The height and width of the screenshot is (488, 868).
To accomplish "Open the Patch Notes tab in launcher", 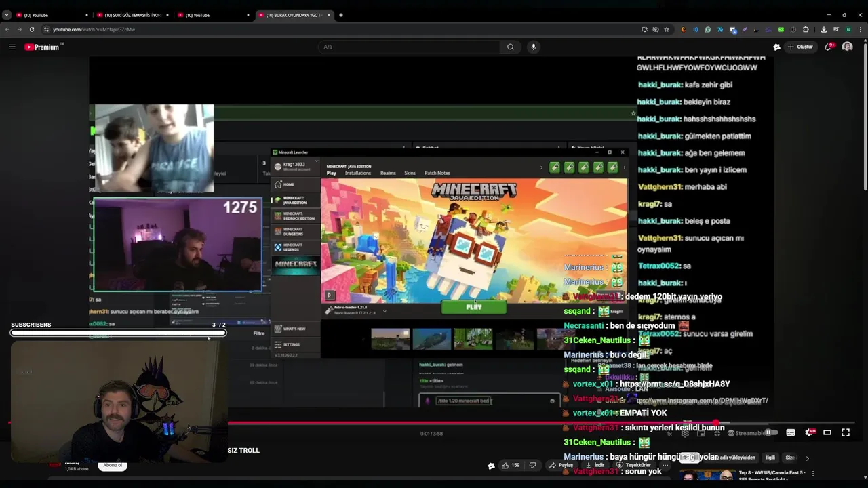I will coord(437,173).
